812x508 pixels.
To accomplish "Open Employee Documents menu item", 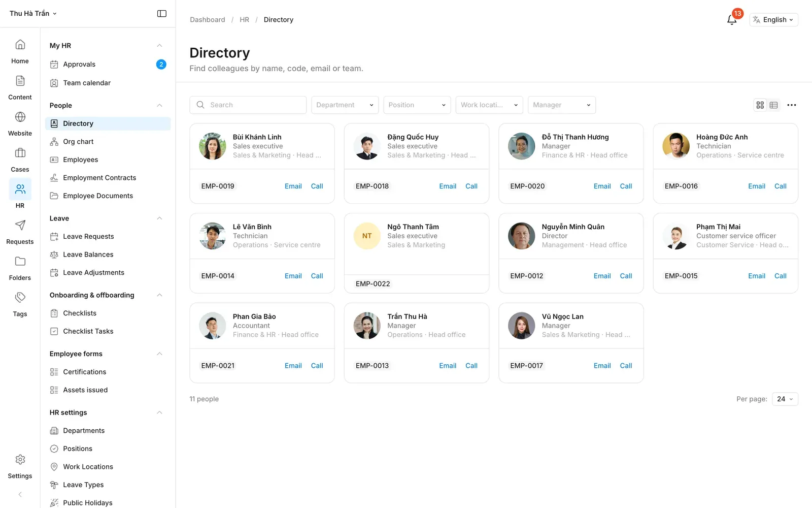I will [108, 196].
